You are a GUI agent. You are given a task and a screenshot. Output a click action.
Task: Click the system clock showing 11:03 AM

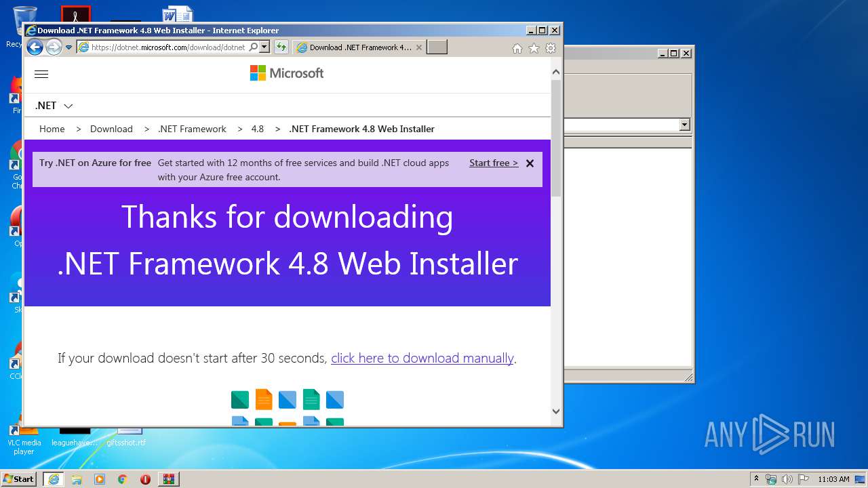tap(833, 479)
